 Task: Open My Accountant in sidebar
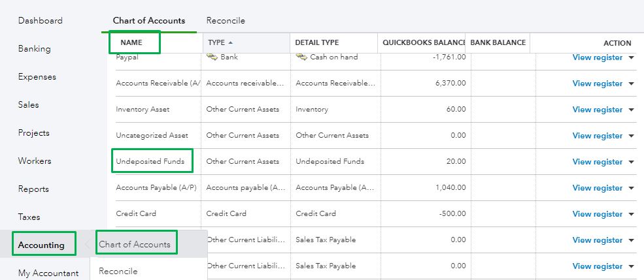[x=48, y=273]
